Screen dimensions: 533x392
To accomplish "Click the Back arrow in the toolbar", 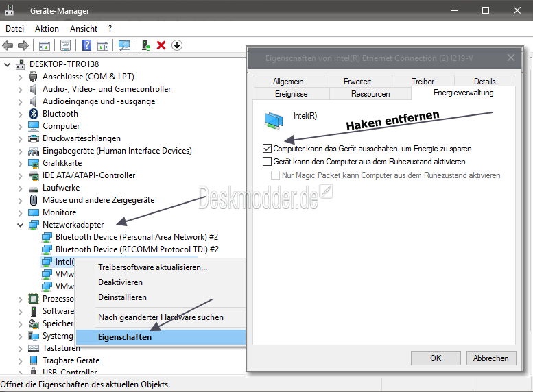I will (8, 45).
